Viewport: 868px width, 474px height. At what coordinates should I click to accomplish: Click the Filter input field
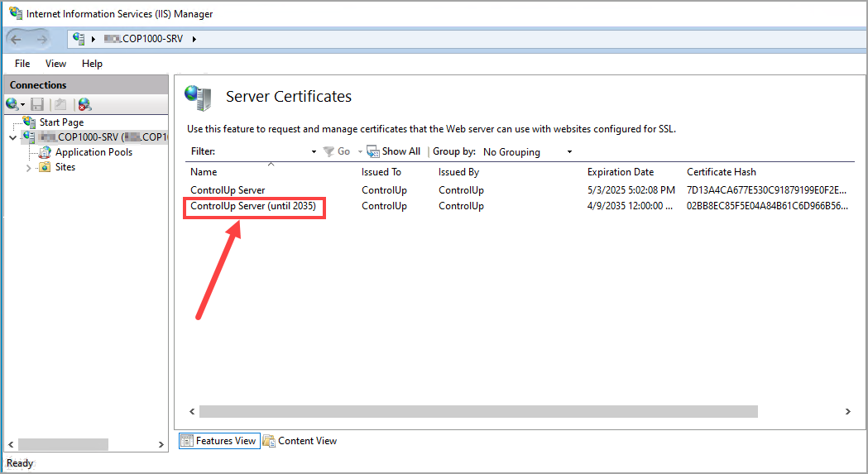point(262,151)
